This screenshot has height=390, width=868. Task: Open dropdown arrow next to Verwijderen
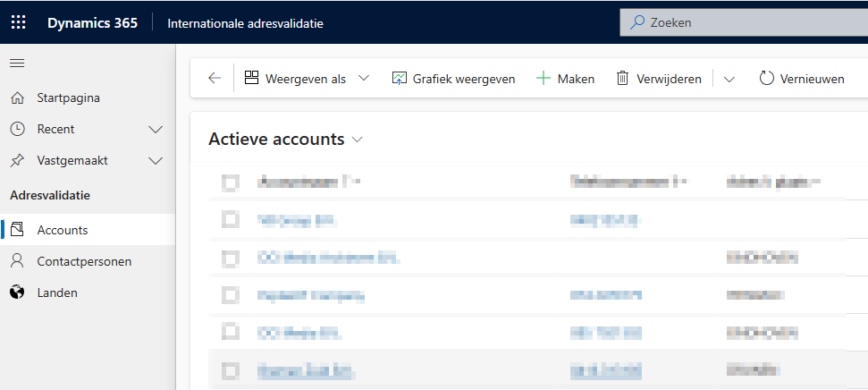[x=729, y=79]
